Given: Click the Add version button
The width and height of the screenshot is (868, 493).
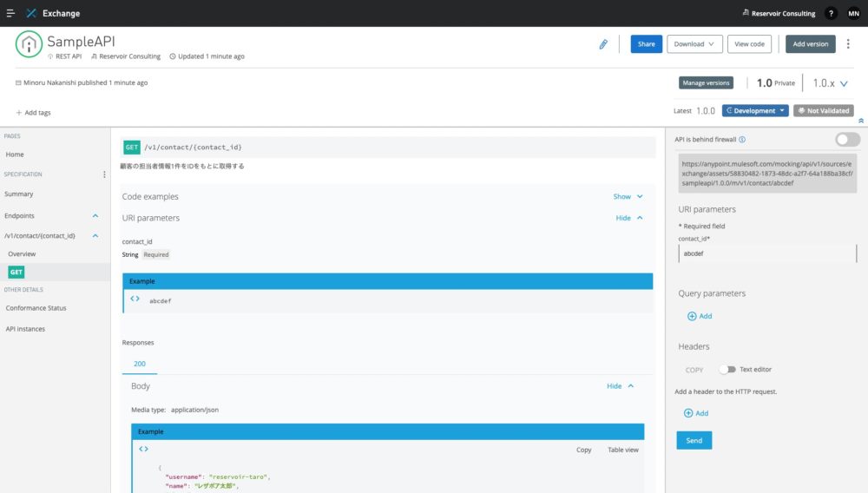Looking at the screenshot, I should (811, 43).
